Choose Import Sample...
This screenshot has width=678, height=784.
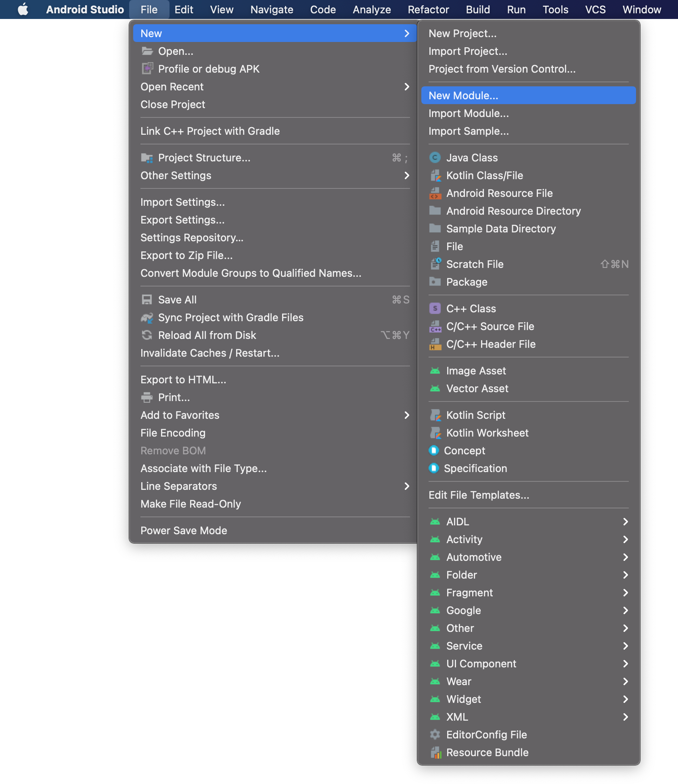pos(528,131)
